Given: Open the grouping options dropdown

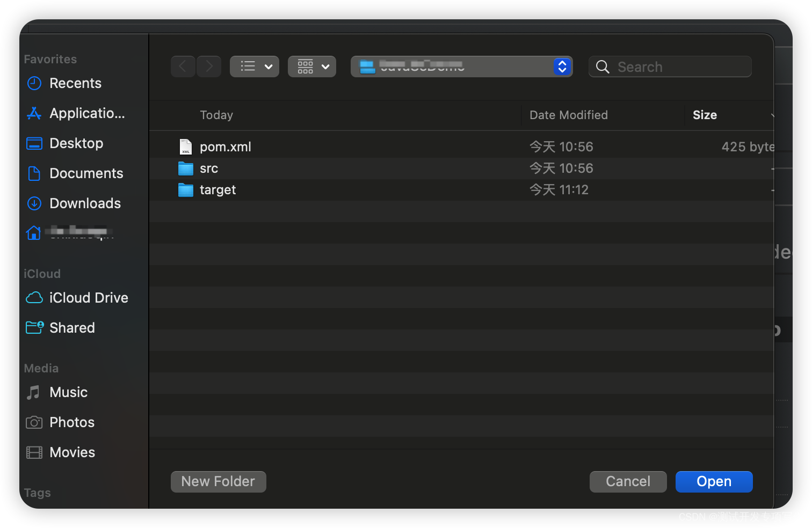Looking at the screenshot, I should point(312,67).
